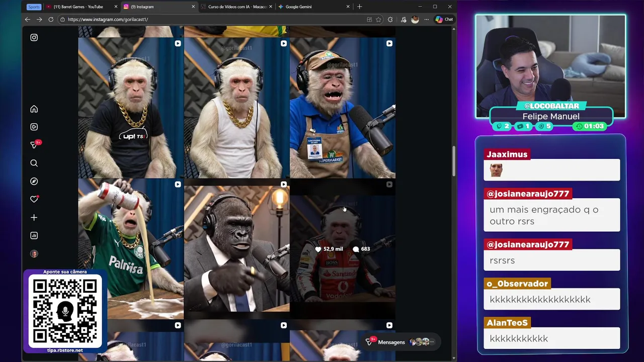Viewport: 644px width, 362px height.
Task: Open the monkey in black Up! t-shirt reel
Action: [131, 108]
